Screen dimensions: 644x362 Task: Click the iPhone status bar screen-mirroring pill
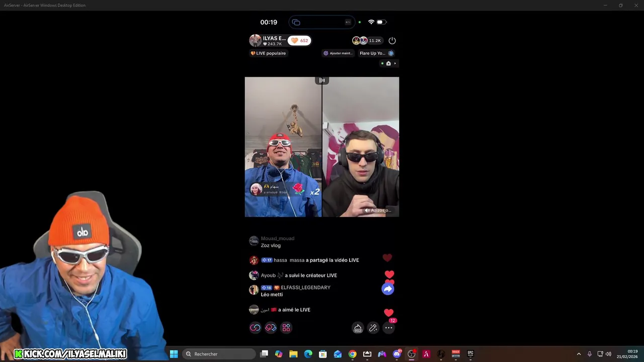click(322, 22)
